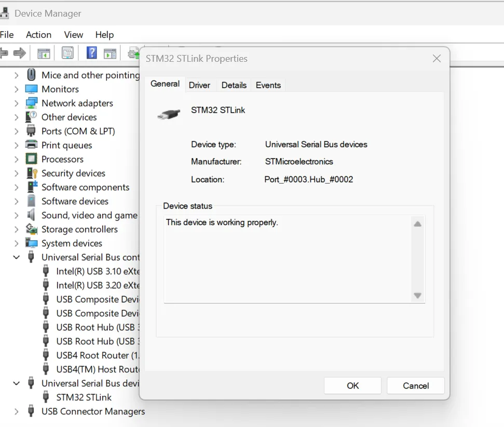The image size is (504, 427).
Task: Click the Print queues printer icon
Action: click(x=31, y=145)
